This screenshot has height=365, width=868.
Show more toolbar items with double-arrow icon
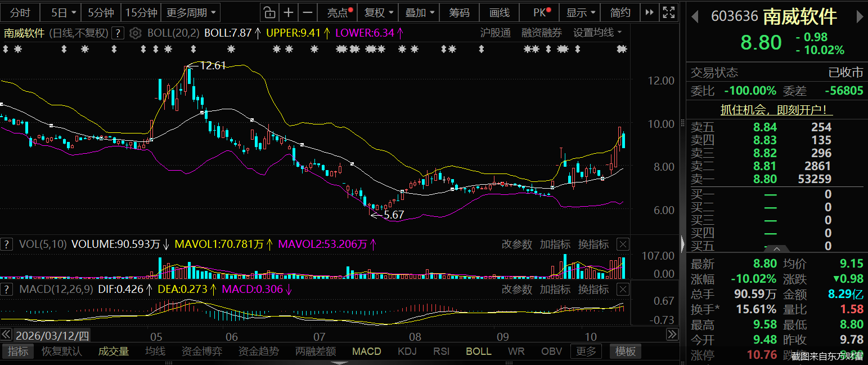click(x=650, y=12)
